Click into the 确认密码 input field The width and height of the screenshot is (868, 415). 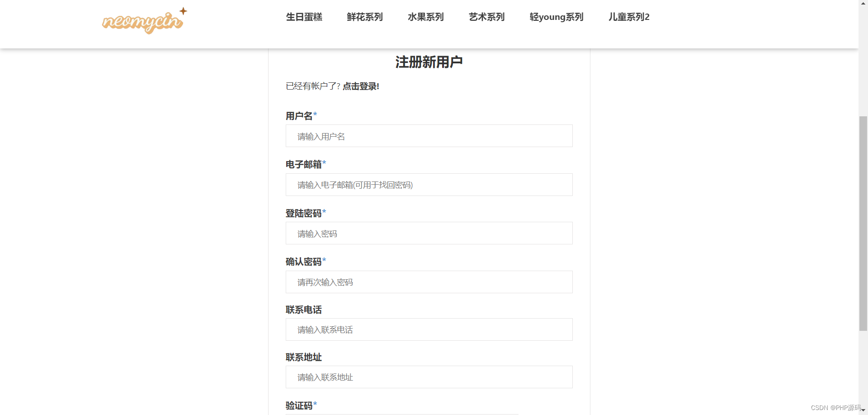coord(429,281)
